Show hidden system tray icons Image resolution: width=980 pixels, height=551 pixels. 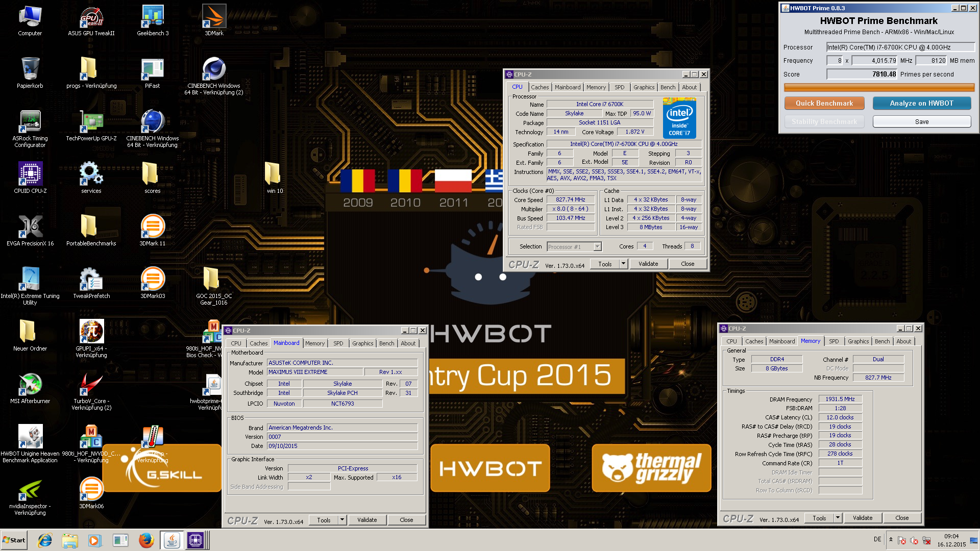[891, 540]
